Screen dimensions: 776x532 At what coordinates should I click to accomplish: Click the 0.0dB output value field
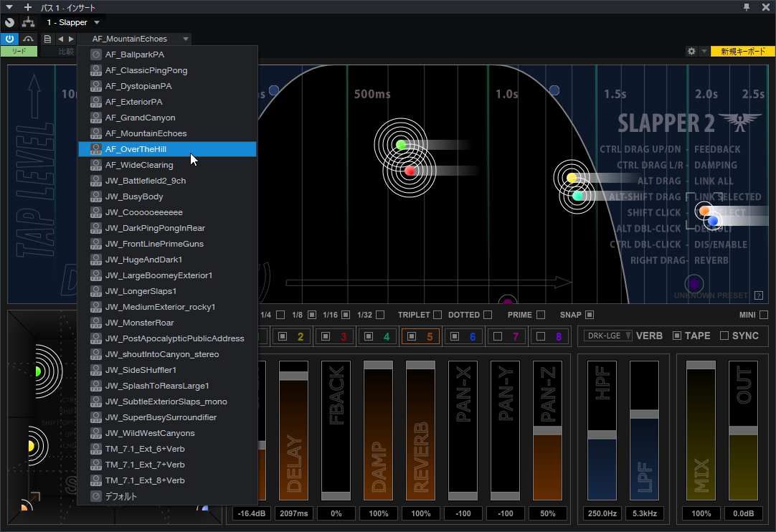[743, 513]
